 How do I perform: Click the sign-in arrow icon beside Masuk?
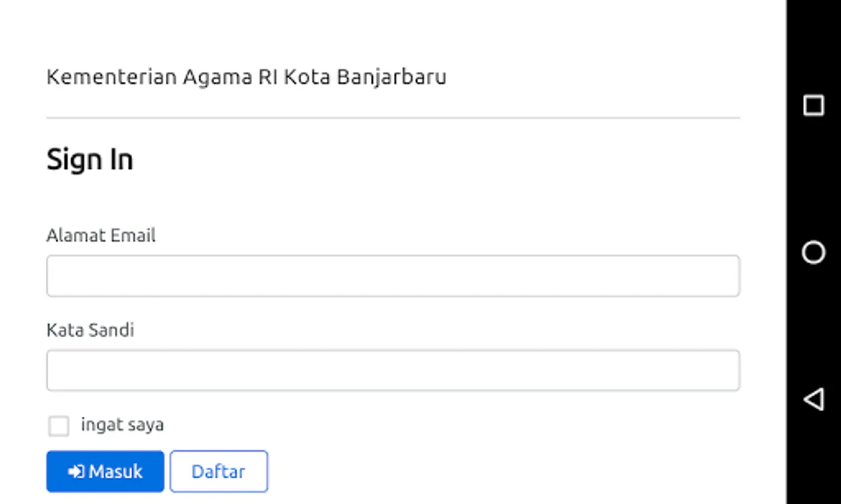coord(76,472)
